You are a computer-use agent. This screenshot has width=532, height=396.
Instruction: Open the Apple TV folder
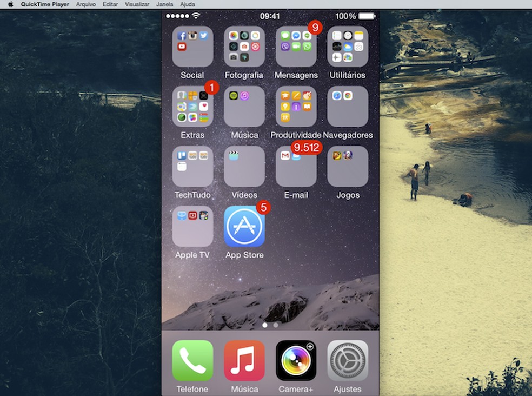tap(192, 227)
